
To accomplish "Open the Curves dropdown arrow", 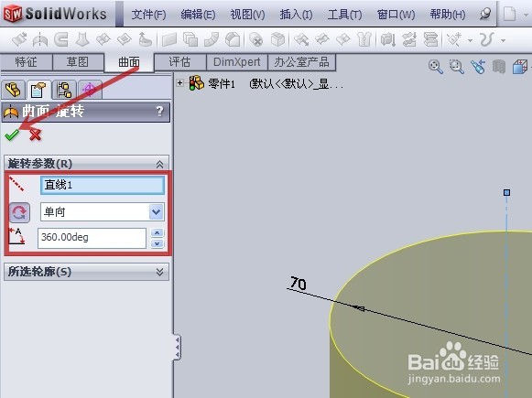I will pyautogui.click(x=503, y=40).
